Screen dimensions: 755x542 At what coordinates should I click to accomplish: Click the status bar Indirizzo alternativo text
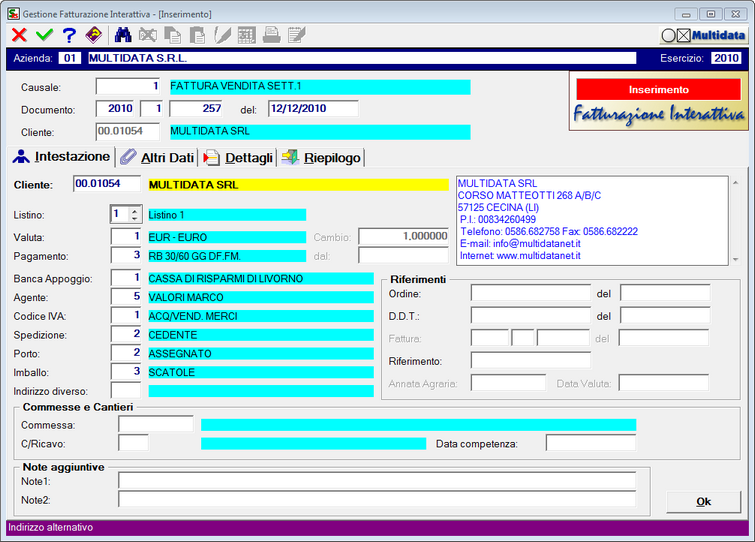click(51, 528)
